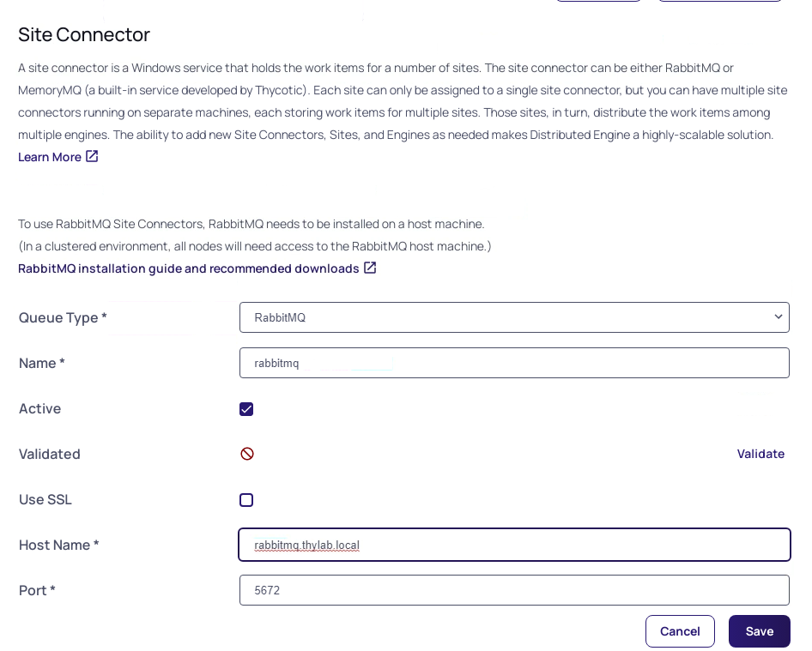Click the Cancel button
812x651 pixels.
tap(680, 630)
